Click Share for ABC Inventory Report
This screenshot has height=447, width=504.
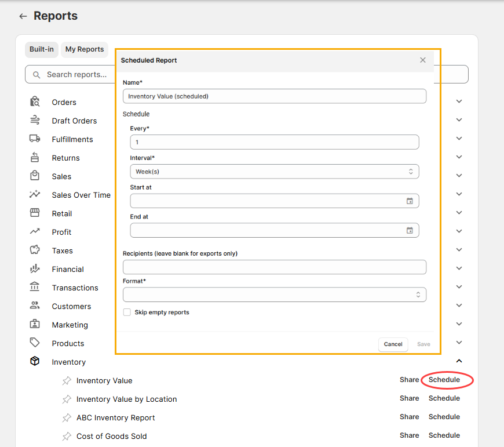(409, 417)
